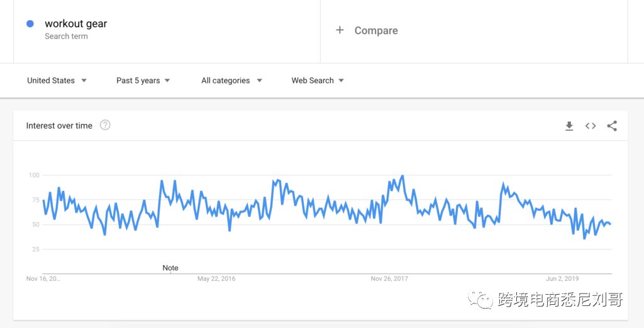Click the blue dot beside workout gear
Viewport: 644px width, 328px height.
tap(30, 24)
